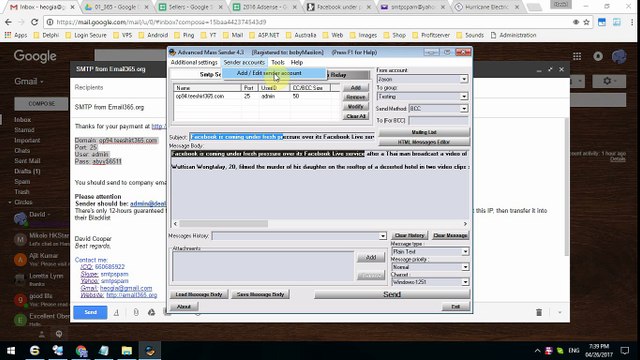Click the Gmail COMPOSE button
Screen dimensions: 640x360
[x=41, y=104]
